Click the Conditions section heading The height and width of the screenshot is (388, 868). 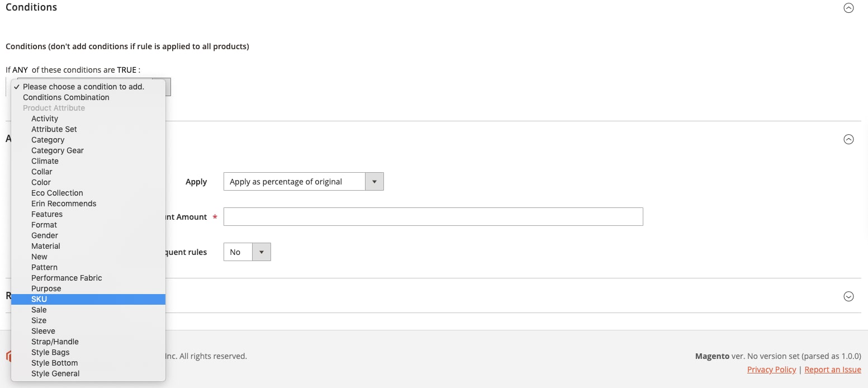[x=31, y=7]
